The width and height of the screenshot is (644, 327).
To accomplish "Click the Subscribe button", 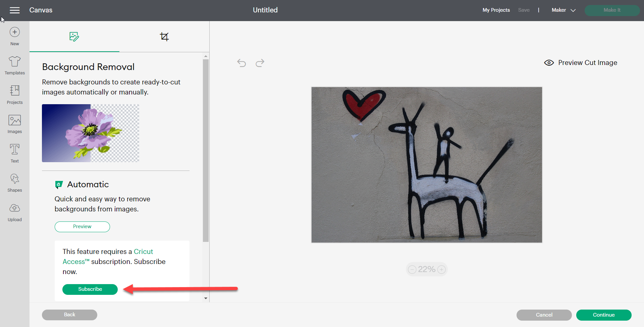I will point(90,289).
